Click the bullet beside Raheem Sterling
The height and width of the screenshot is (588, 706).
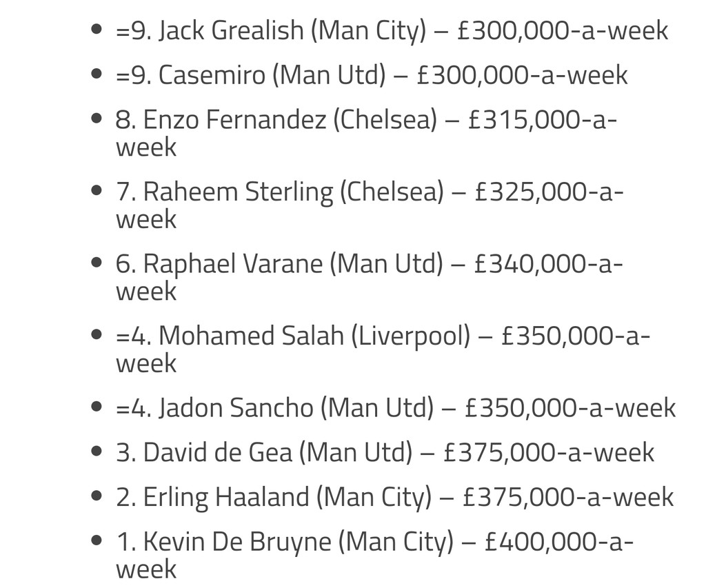coord(97,192)
